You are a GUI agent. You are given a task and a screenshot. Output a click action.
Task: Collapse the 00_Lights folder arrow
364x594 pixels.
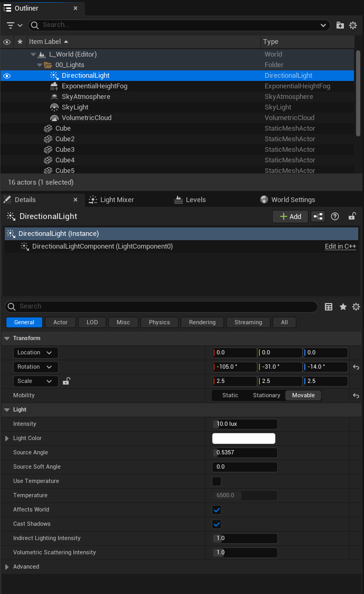point(40,65)
